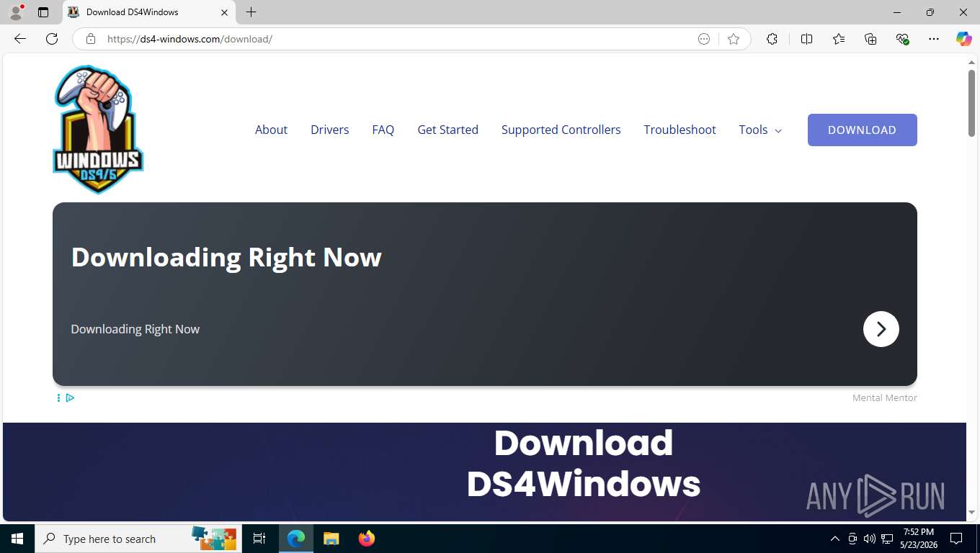Screen dimensions: 980x553
Task: Open Browser essentials heart icon
Action: coord(902,39)
